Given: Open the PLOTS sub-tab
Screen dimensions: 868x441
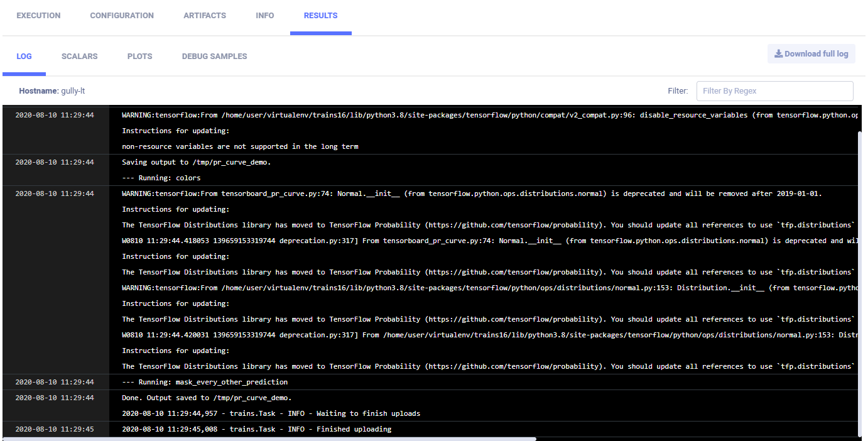Looking at the screenshot, I should (x=139, y=56).
